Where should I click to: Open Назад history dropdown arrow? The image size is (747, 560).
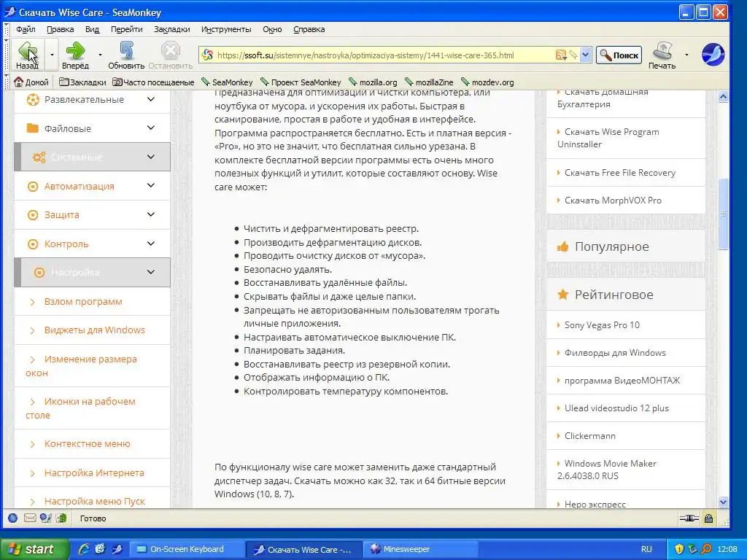click(52, 55)
